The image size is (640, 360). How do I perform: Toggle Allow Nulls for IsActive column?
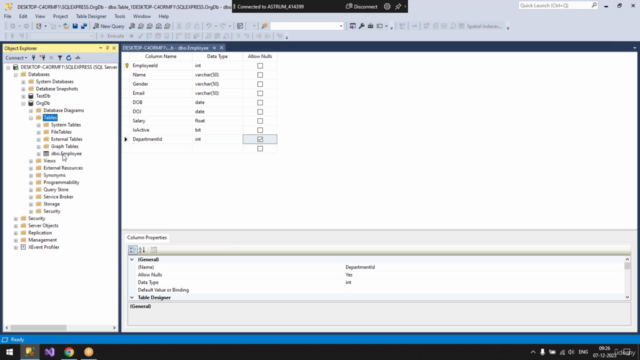pos(260,130)
